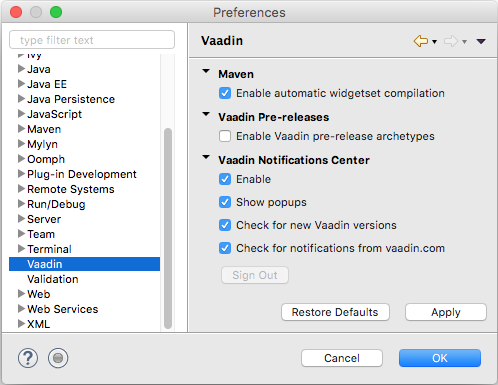Screen dimensions: 498x385
Task: Expand the Maven tree node arrow
Action: coord(21,129)
